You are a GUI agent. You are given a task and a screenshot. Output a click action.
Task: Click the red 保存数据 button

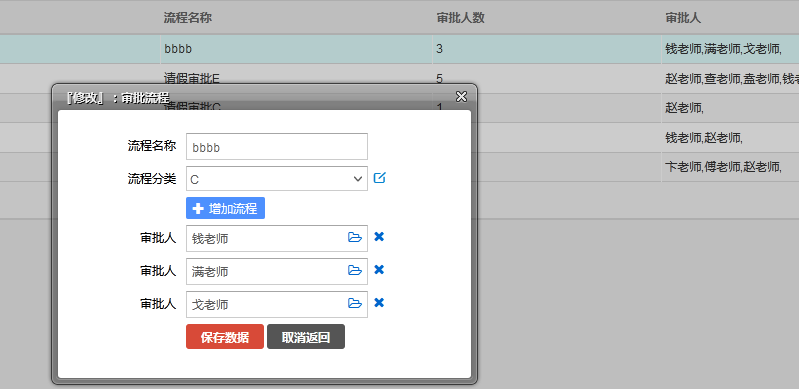pyautogui.click(x=225, y=337)
